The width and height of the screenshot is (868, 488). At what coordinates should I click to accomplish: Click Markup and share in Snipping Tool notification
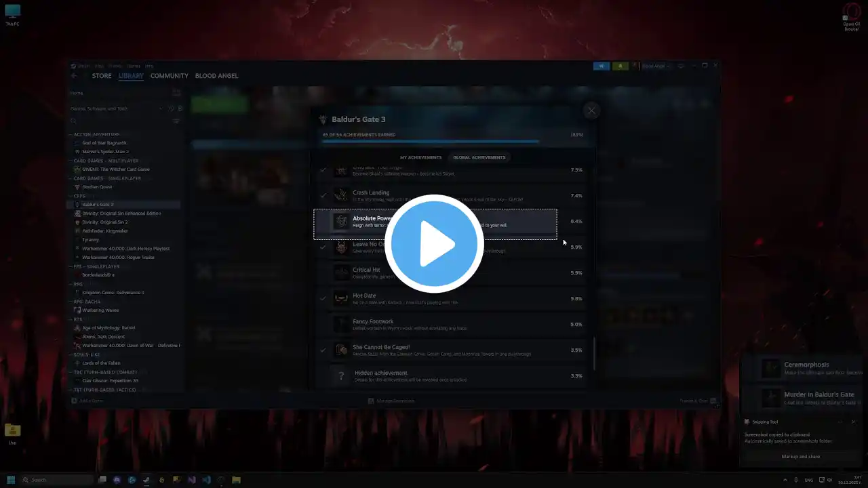800,457
